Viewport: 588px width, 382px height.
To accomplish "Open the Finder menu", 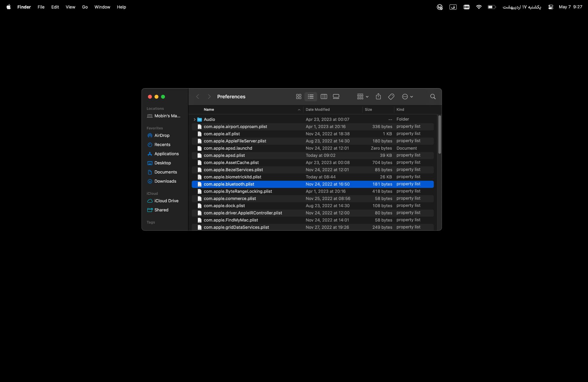I will [24, 7].
